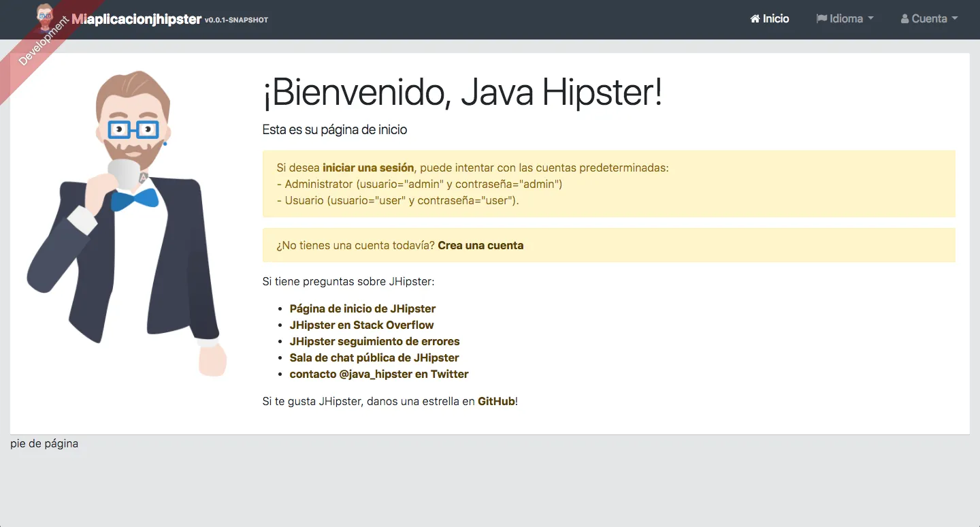Image resolution: width=980 pixels, height=527 pixels.
Task: Go to the Inicio home page
Action: 770,19
